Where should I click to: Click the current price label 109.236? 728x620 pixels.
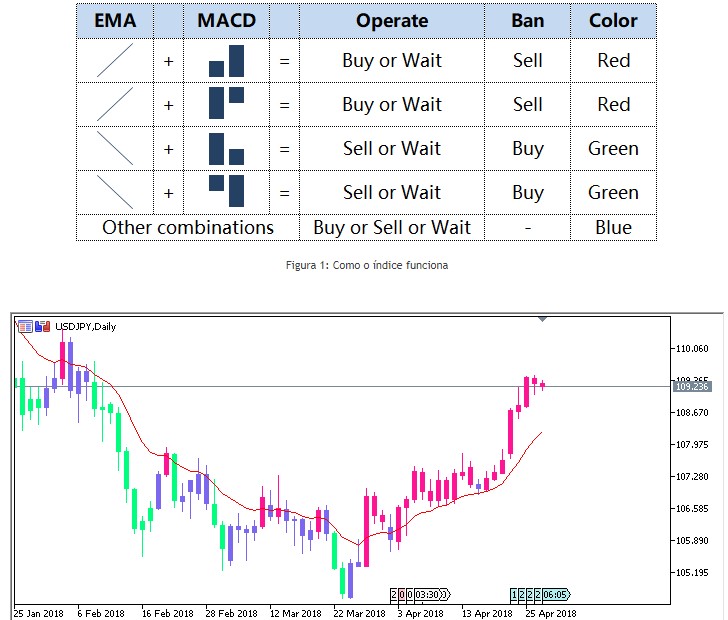coord(692,386)
